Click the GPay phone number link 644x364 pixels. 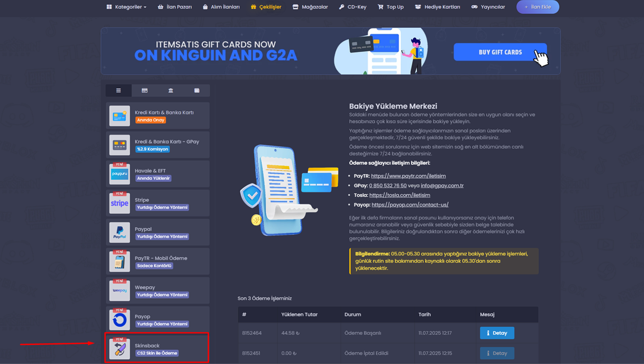[x=388, y=186]
